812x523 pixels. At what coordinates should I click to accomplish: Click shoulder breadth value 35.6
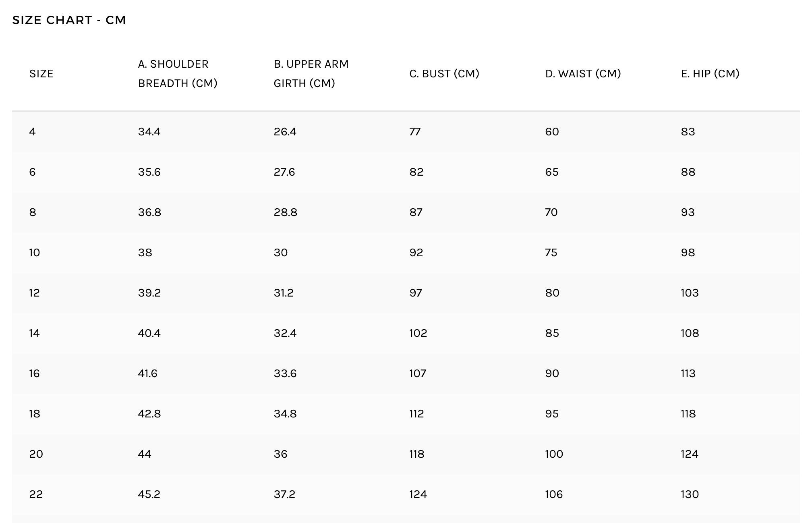point(149,172)
